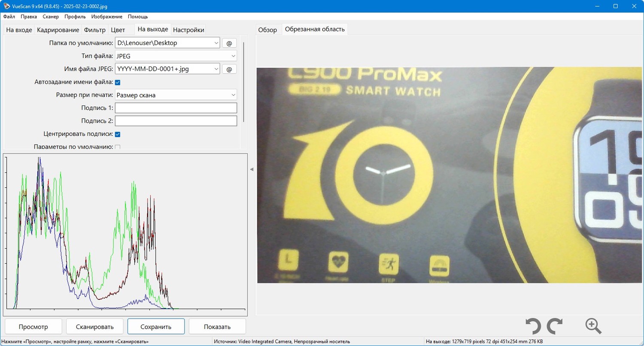Click the @ button beside default folder
This screenshot has width=644, height=346.
[229, 43]
